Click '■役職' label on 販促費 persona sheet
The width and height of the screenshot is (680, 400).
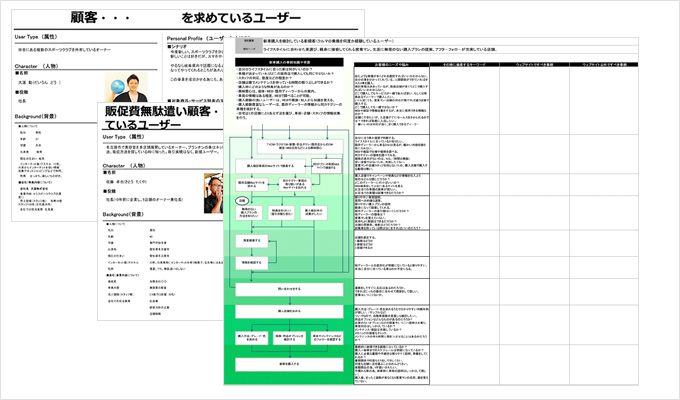[x=109, y=191]
